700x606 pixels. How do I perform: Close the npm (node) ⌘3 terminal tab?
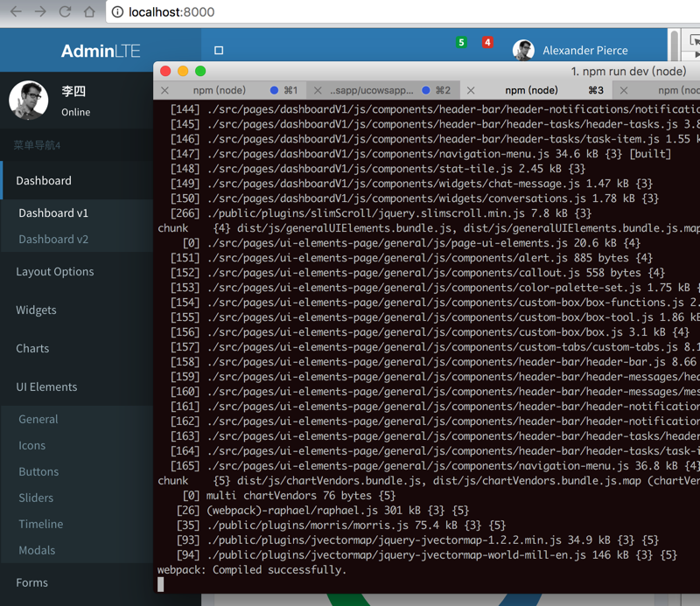(471, 91)
